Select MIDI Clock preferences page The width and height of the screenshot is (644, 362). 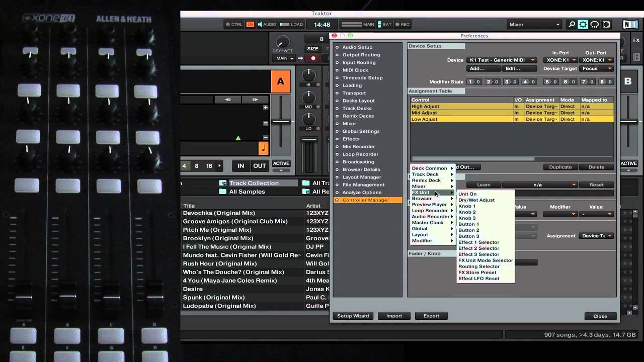pos(355,70)
